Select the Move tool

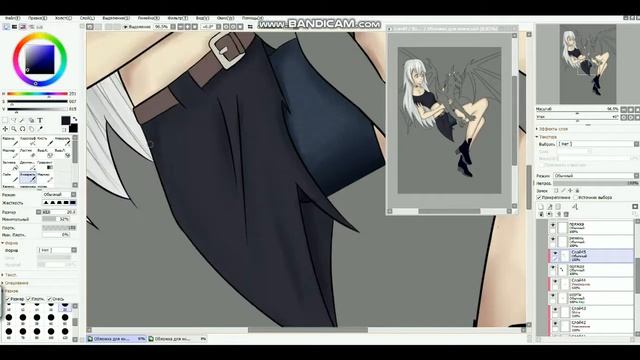[x=5, y=129]
